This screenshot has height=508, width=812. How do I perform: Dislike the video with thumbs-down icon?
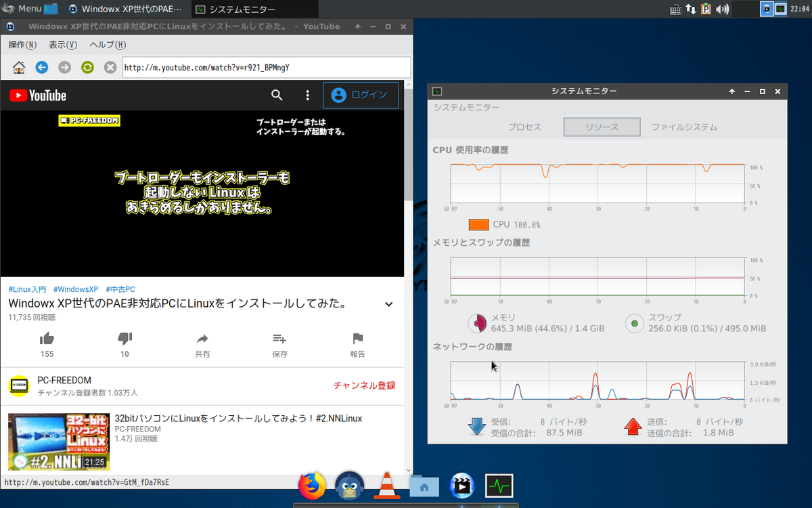(125, 339)
